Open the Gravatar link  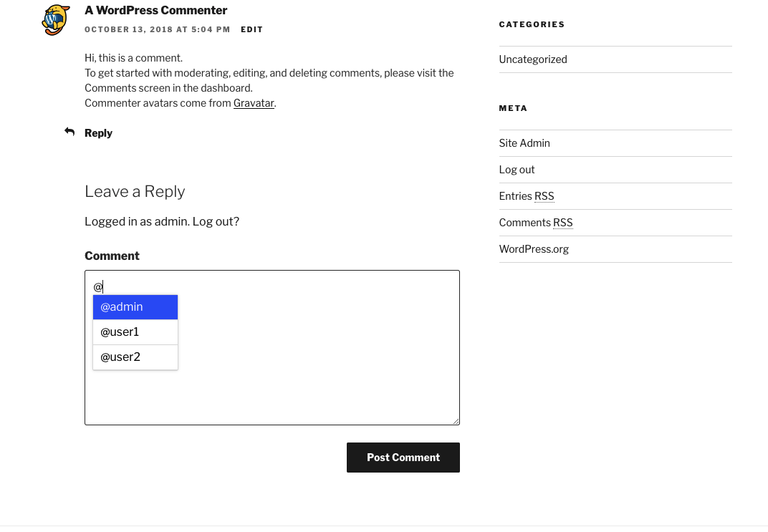coord(254,103)
